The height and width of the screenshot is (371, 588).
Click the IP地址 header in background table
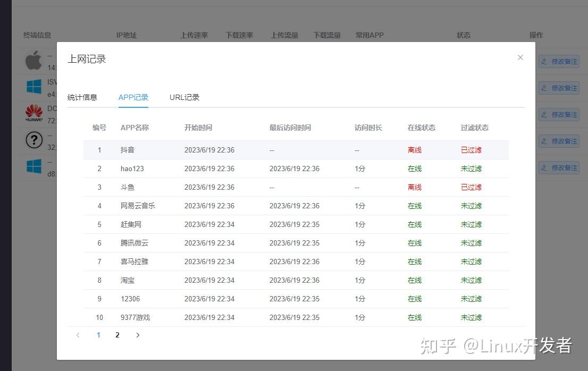coord(127,35)
